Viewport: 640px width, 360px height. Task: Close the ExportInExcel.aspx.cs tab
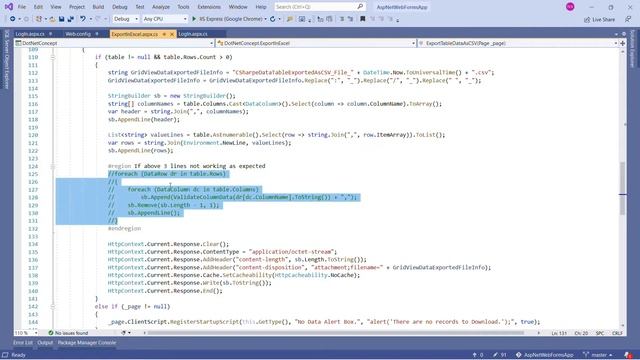coord(172,34)
